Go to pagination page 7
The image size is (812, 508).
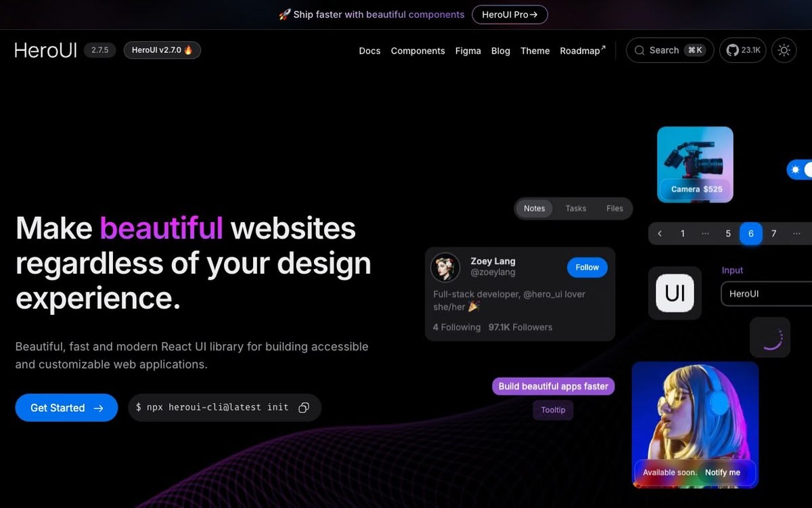tap(773, 234)
